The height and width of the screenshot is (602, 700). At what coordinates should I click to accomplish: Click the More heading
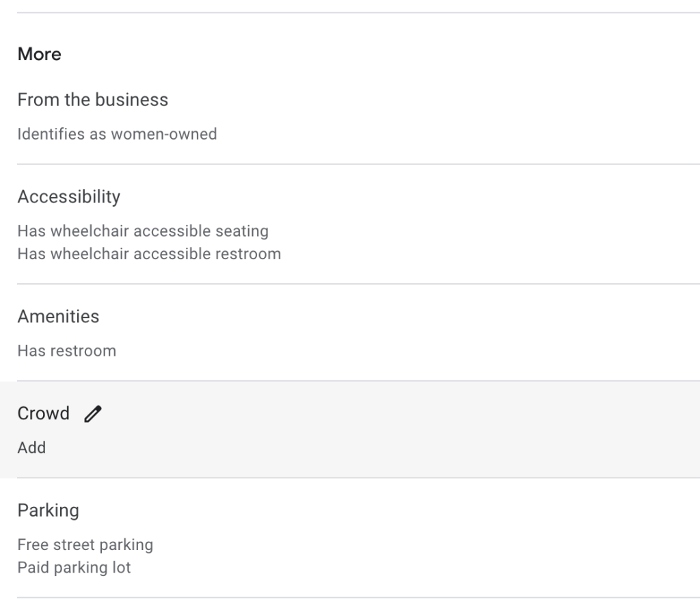tap(39, 54)
